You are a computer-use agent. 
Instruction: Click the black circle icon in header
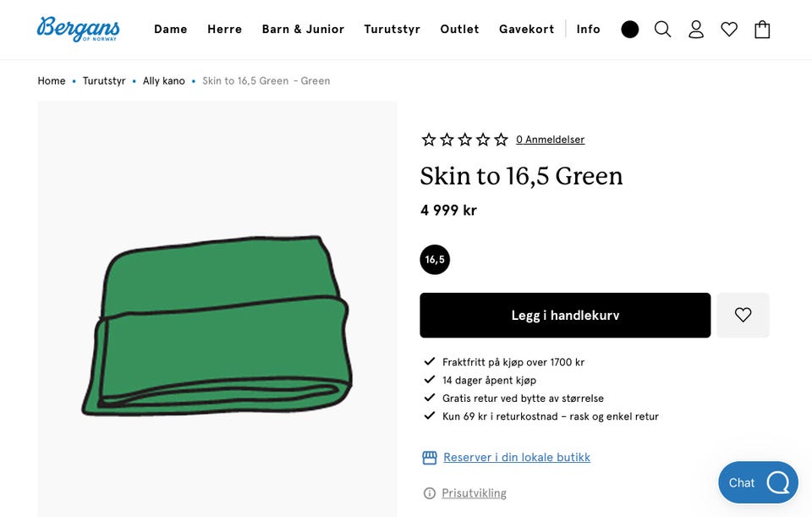pyautogui.click(x=630, y=30)
